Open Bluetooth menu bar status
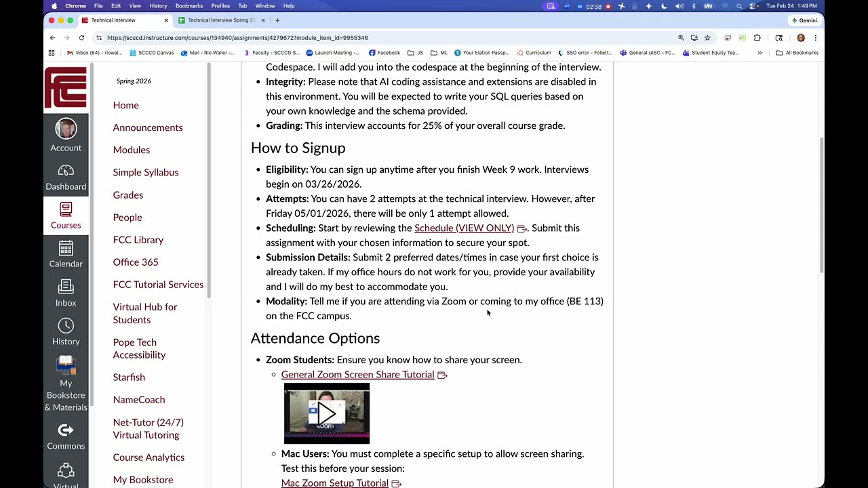Screen dimensions: 868x488 pos(693,6)
